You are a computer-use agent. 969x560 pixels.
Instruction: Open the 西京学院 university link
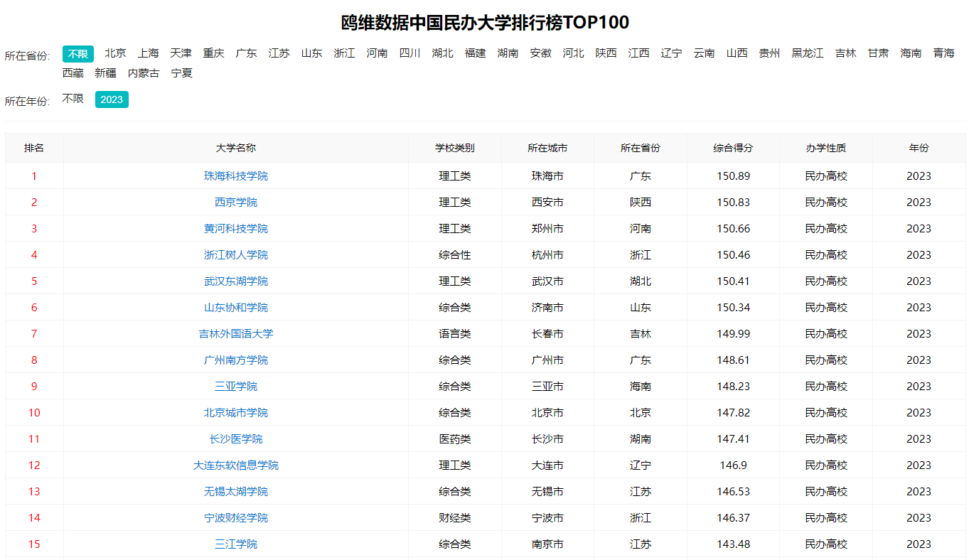click(x=236, y=203)
